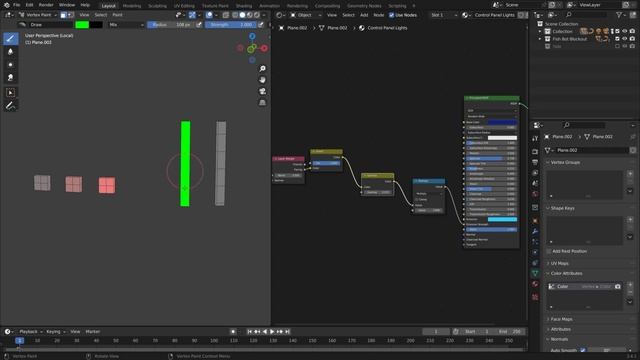Open the Marker menu in timeline
The image size is (640, 360).
[93, 332]
